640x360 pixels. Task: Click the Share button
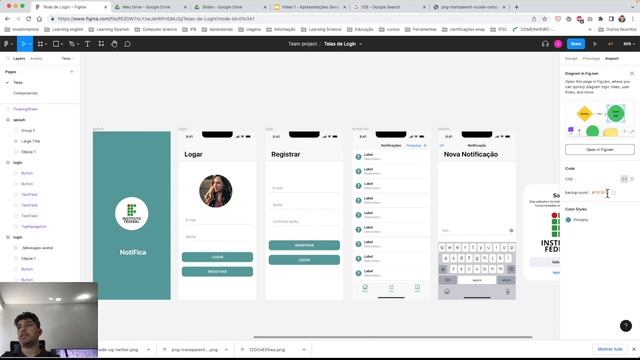(576, 44)
